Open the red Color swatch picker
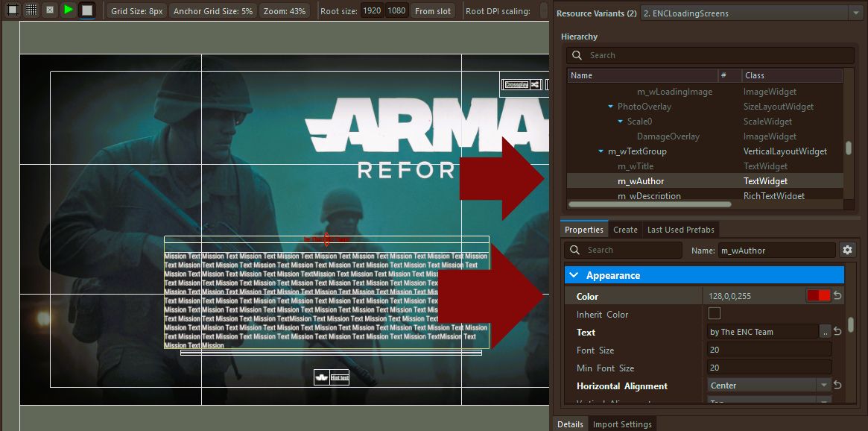 point(818,296)
